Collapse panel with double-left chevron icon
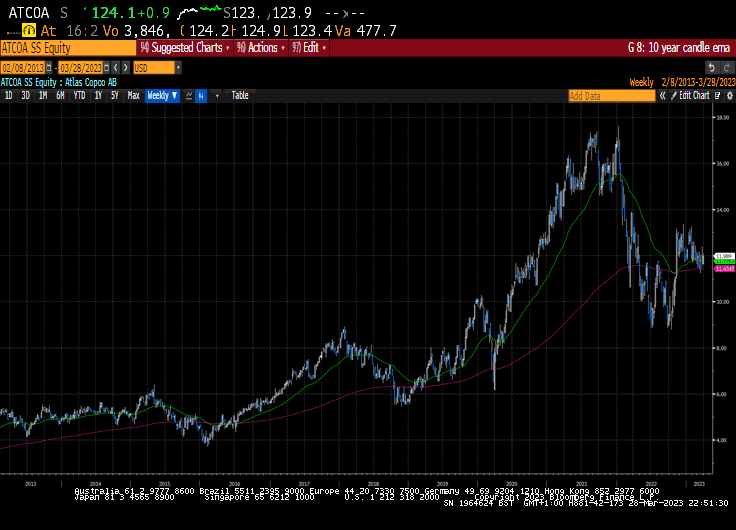Image resolution: width=736 pixels, height=530 pixels. [x=662, y=96]
